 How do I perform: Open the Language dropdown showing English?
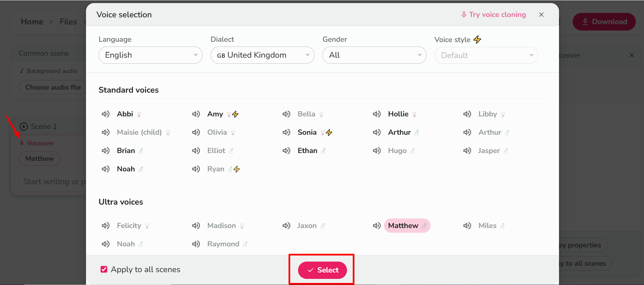click(150, 55)
